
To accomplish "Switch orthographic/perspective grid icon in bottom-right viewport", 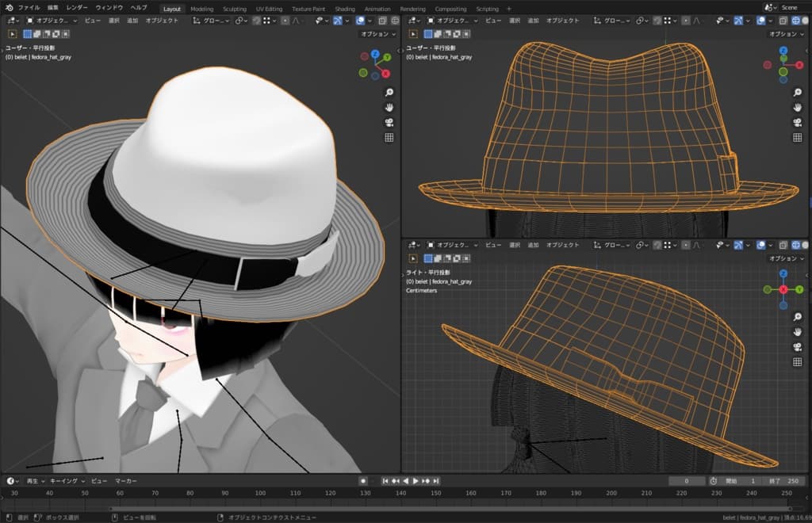I will tap(799, 361).
